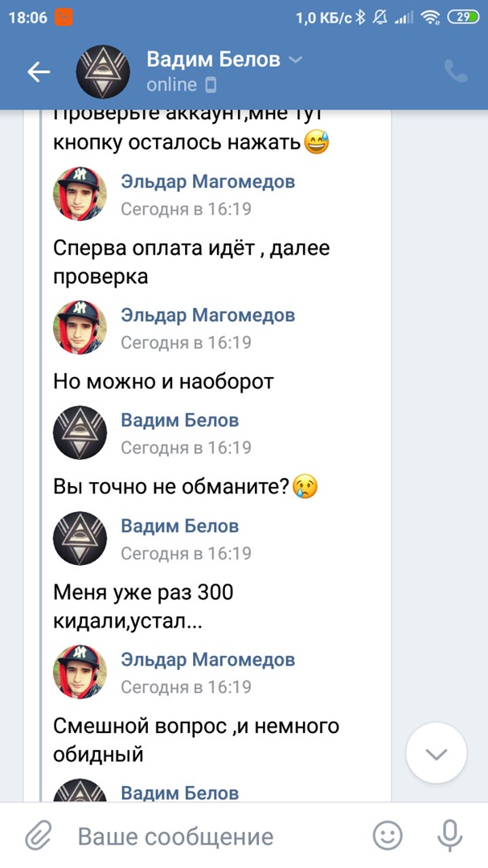
Task: Tap the Wi-Fi icon in status bar
Action: click(x=430, y=17)
